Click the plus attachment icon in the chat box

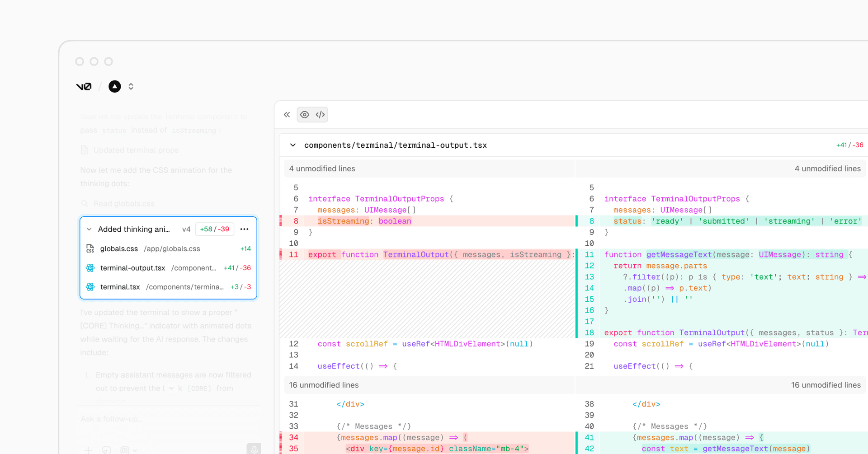[89, 450]
